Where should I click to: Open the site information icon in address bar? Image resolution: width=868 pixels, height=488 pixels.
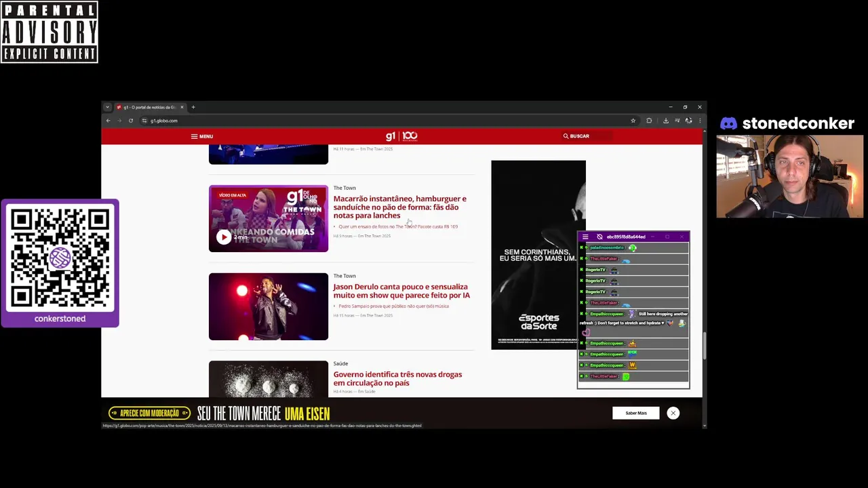144,121
